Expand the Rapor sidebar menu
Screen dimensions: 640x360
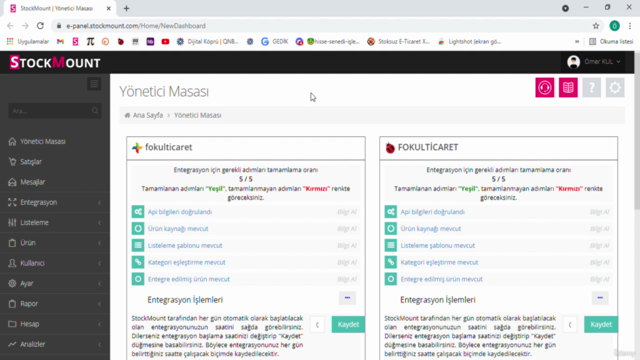pos(55,304)
